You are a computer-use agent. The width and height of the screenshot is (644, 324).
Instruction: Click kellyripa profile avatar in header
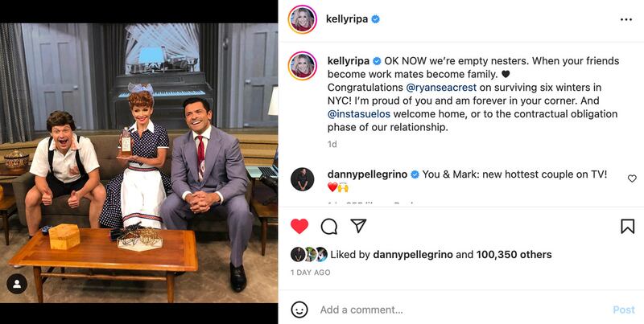pyautogui.click(x=303, y=19)
